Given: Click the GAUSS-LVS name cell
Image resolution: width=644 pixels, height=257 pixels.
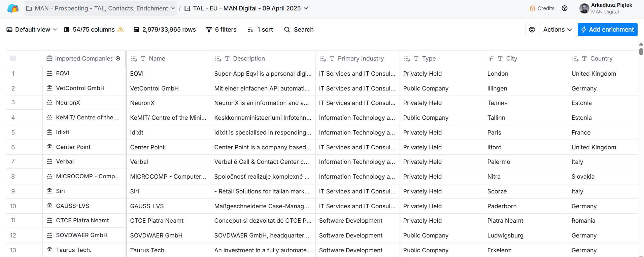Looking at the screenshot, I should click(169, 206).
